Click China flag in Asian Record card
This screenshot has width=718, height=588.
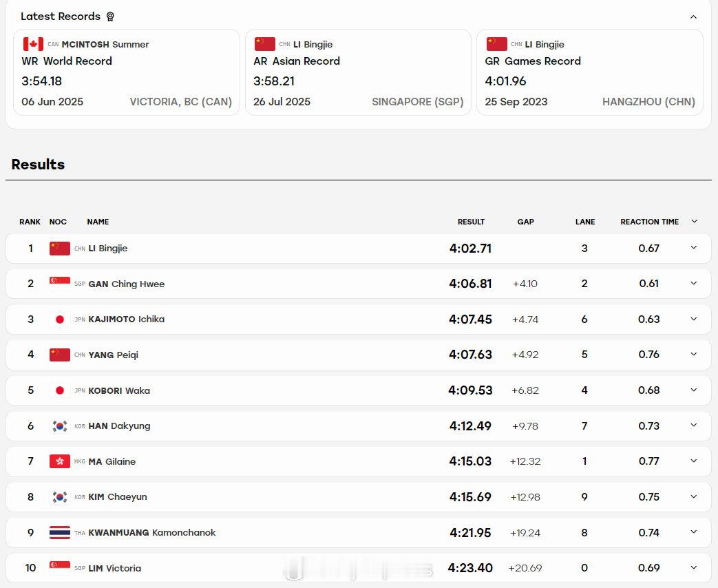(264, 44)
